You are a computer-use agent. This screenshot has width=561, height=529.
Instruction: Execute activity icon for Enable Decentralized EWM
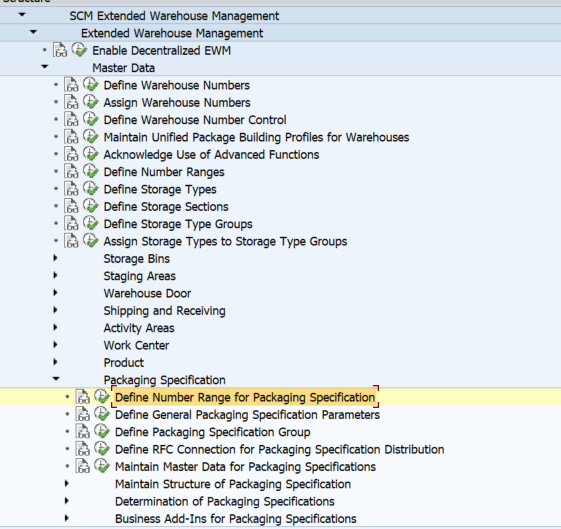(x=79, y=50)
